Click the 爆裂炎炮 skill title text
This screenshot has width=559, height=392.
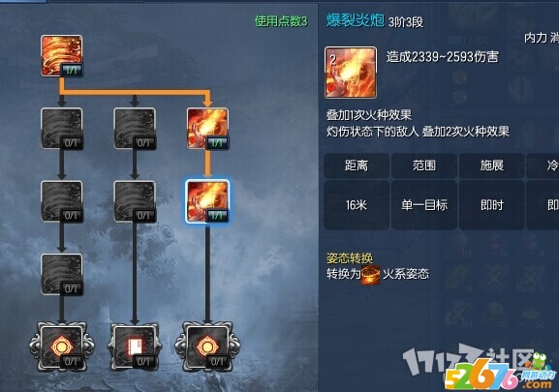pyautogui.click(x=356, y=20)
